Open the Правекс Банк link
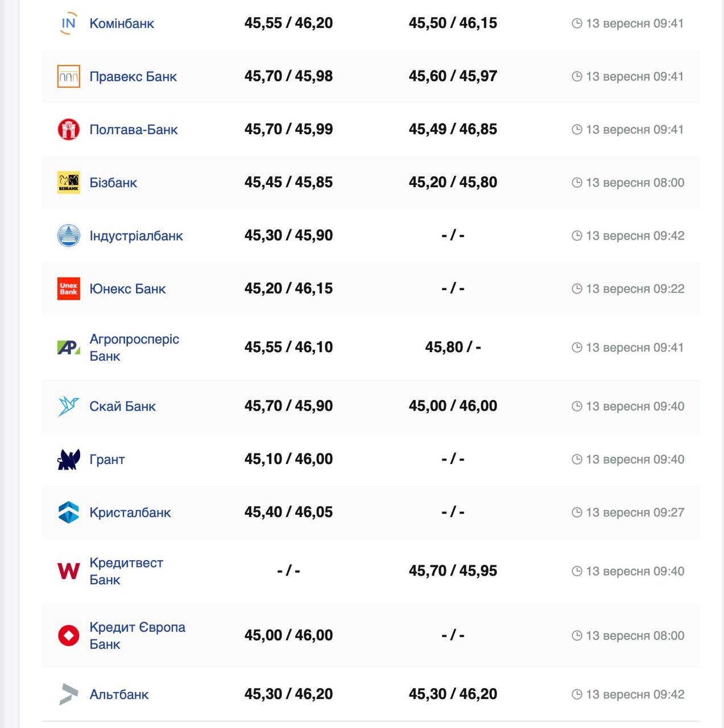 point(133,77)
